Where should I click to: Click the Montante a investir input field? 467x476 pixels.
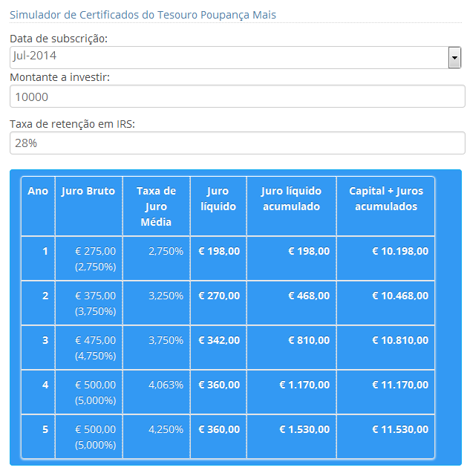point(237,97)
